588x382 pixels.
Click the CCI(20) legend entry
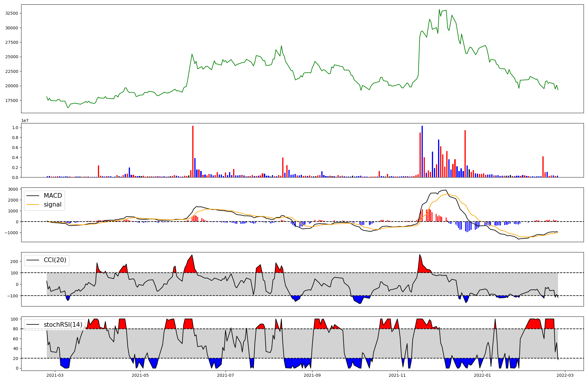coord(55,260)
